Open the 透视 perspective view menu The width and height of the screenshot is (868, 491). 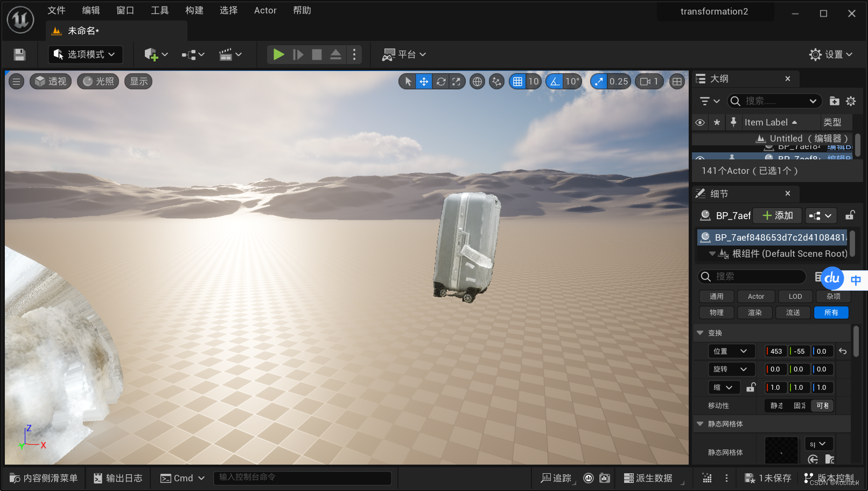[51, 81]
